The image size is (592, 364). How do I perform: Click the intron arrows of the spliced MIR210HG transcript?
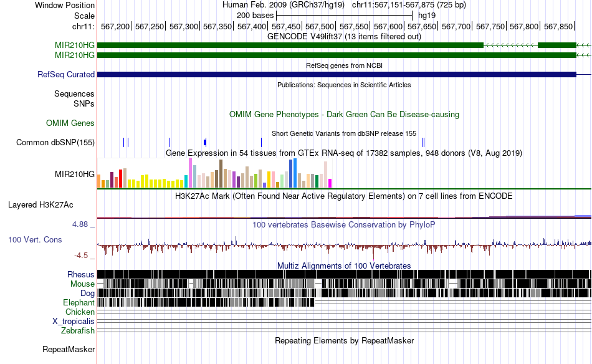510,45
